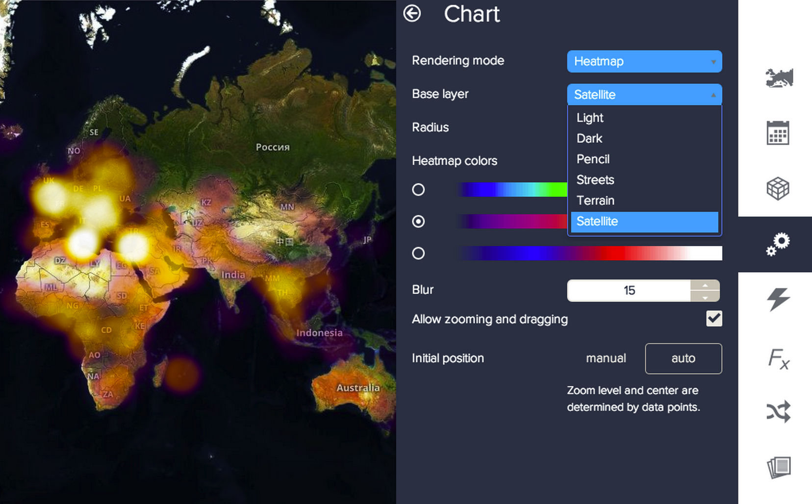Click the back arrow beside Chart
812x504 pixels.
pos(412,13)
